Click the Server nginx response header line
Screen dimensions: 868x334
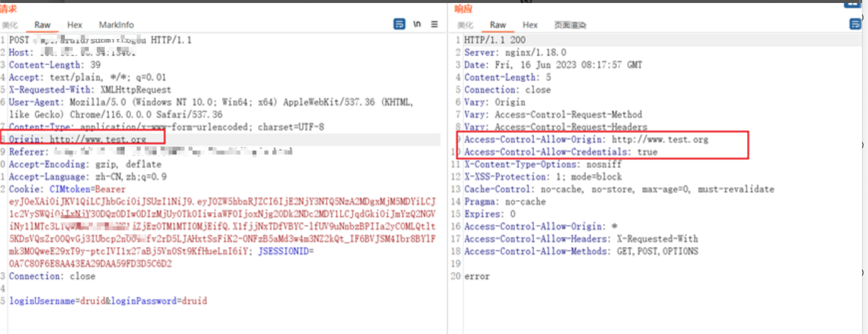pos(515,52)
